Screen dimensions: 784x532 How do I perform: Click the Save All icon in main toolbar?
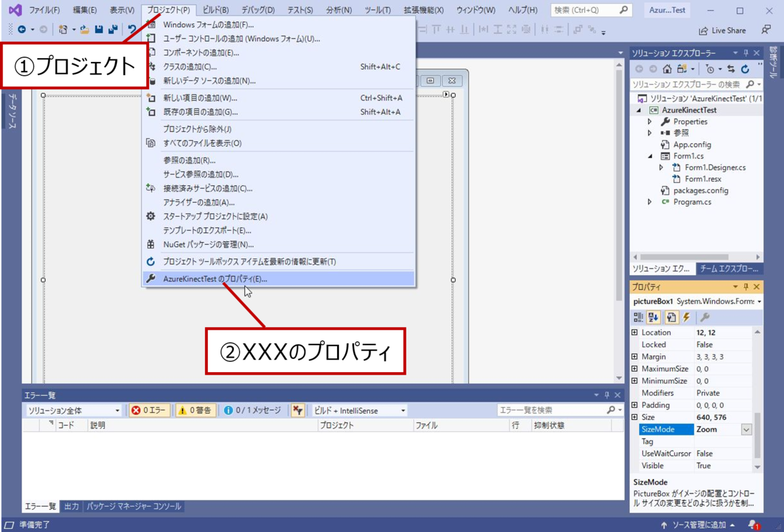pyautogui.click(x=112, y=29)
